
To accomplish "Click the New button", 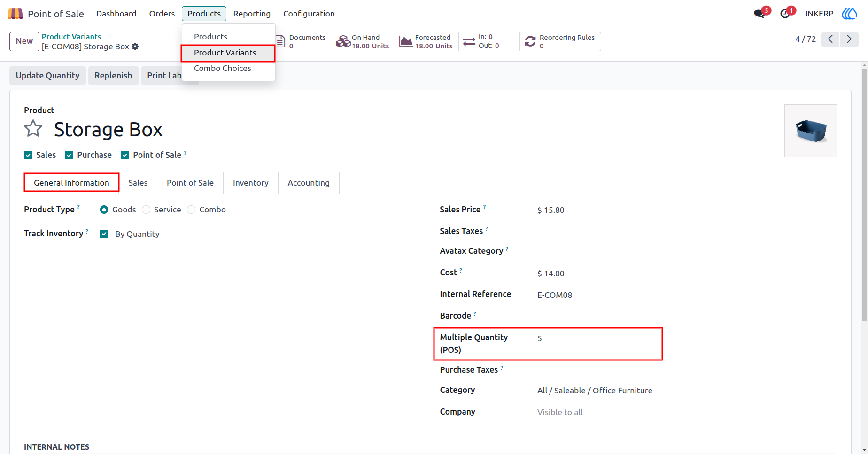I will (x=24, y=41).
